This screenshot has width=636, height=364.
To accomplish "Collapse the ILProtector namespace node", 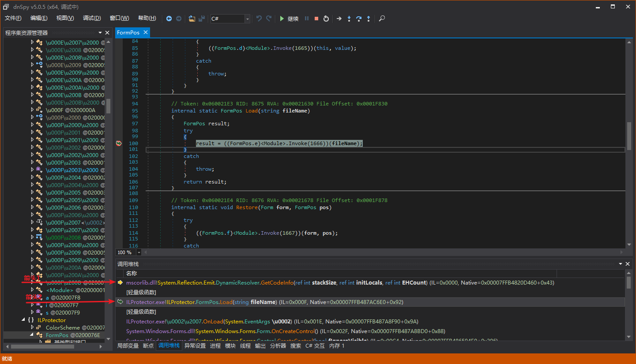I will 24,320.
